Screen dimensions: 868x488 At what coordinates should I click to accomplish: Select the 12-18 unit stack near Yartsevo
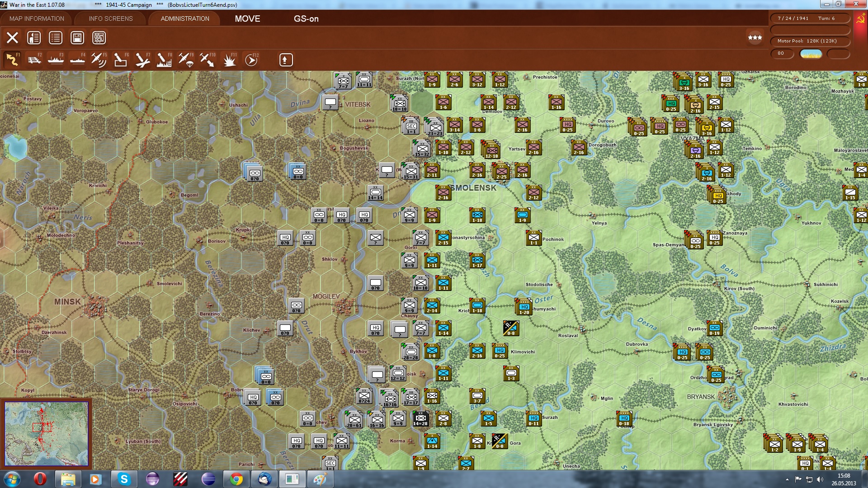point(491,150)
